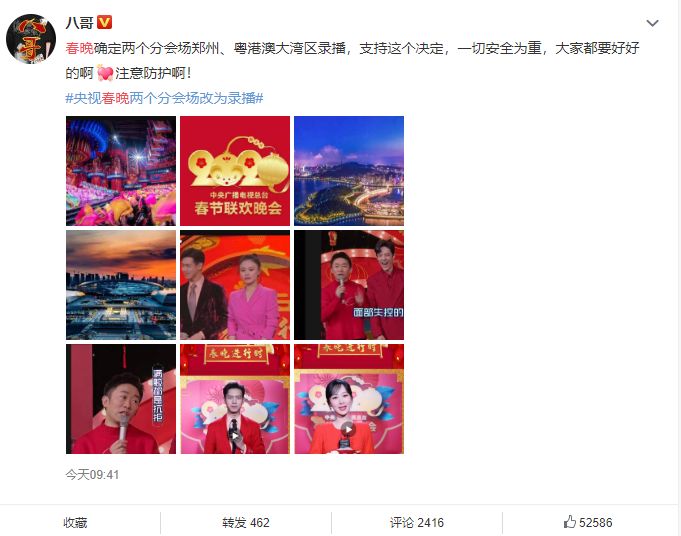Click the 八哥 profile avatar
681x536 pixels.
pyautogui.click(x=31, y=39)
